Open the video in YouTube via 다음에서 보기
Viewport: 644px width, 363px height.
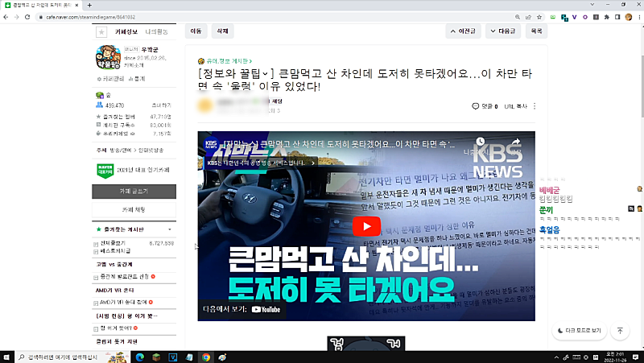coord(242,310)
